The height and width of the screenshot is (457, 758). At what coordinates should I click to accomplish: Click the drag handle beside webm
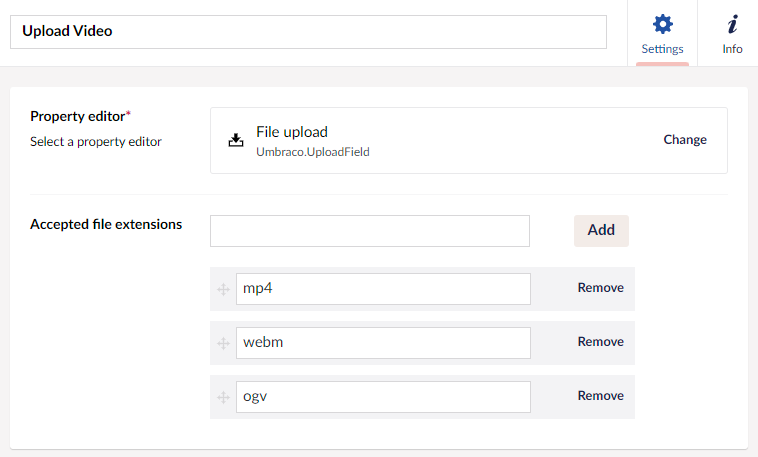(x=223, y=343)
